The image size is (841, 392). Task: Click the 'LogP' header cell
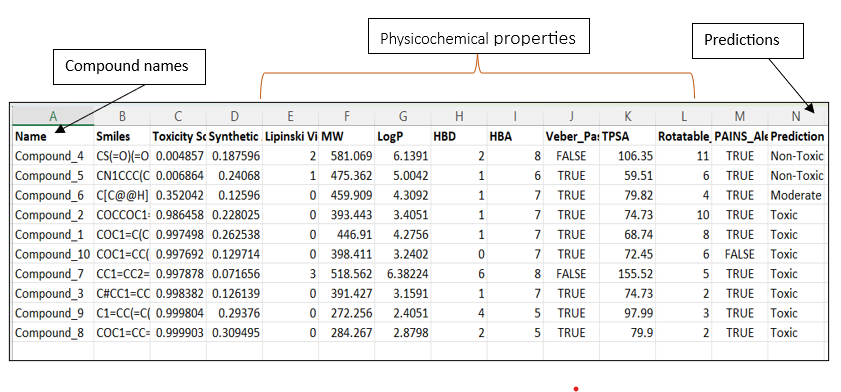click(x=403, y=136)
